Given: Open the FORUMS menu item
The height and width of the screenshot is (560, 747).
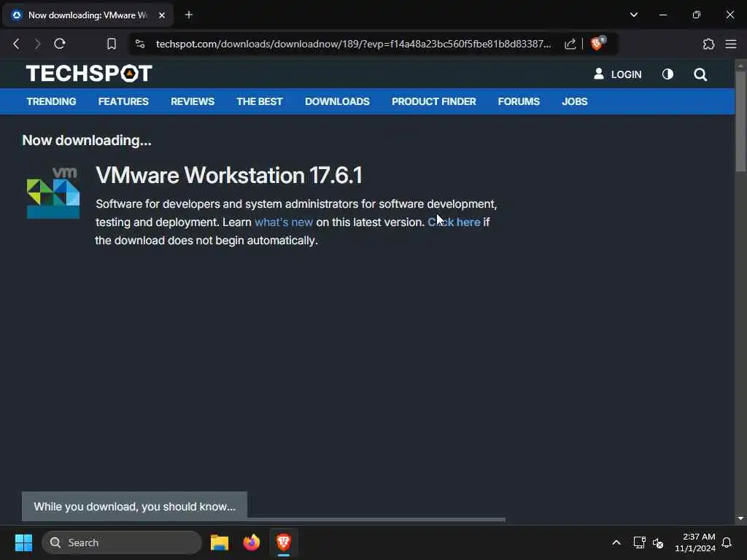Looking at the screenshot, I should pyautogui.click(x=519, y=101).
